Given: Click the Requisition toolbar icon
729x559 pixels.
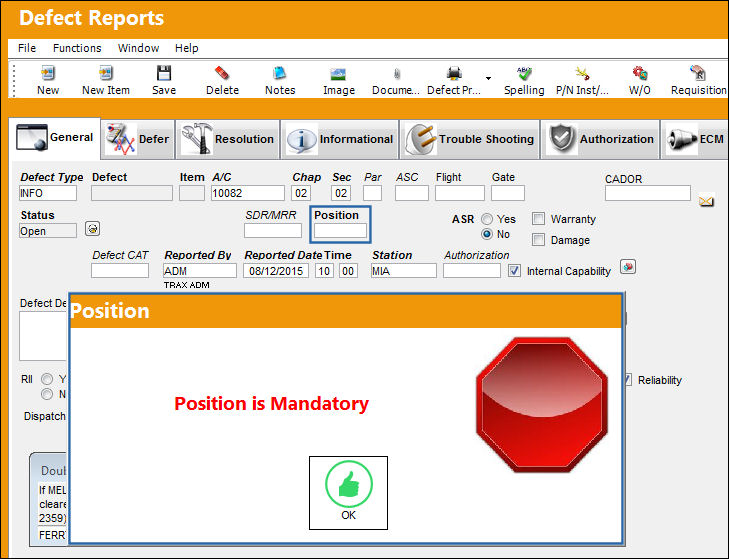Looking at the screenshot, I should pyautogui.click(x=698, y=73).
